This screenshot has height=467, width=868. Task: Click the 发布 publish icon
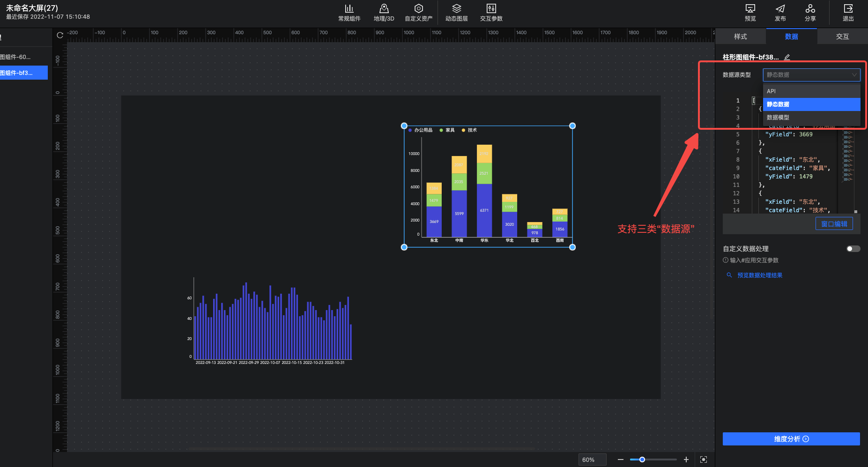[x=780, y=9]
